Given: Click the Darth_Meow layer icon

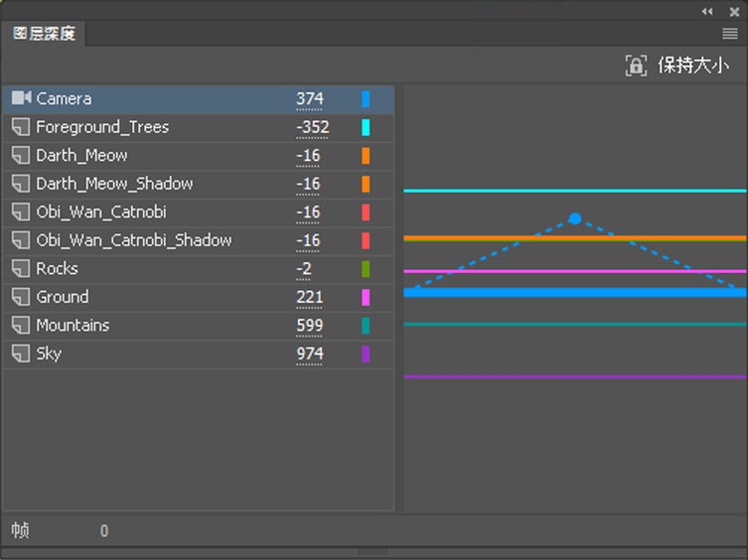Looking at the screenshot, I should pyautogui.click(x=21, y=155).
